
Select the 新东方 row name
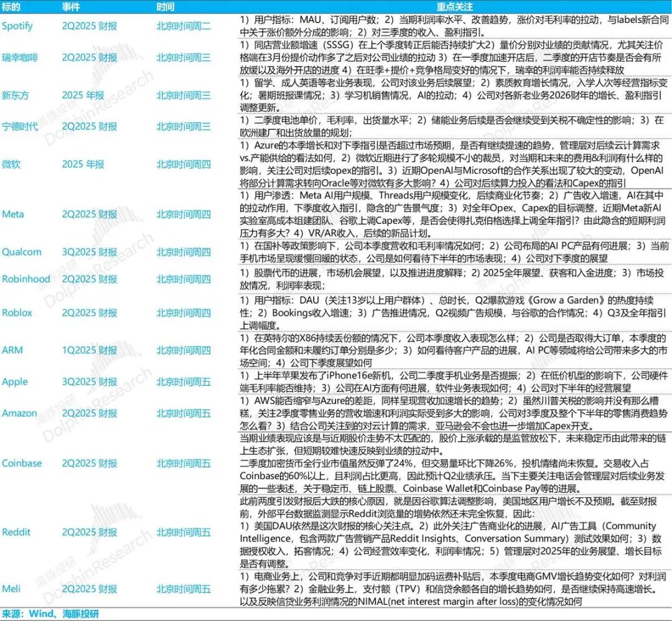tap(15, 95)
